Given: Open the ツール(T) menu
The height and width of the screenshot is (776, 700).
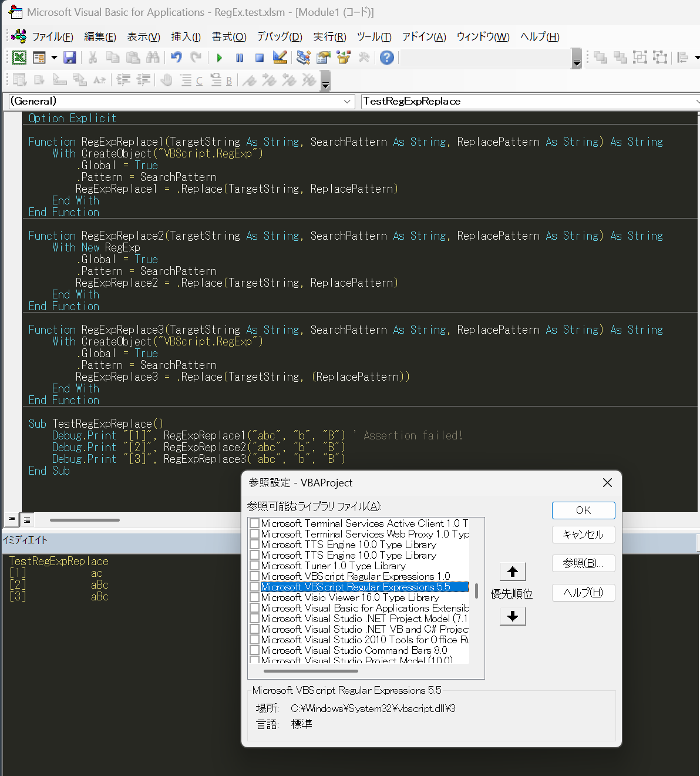Looking at the screenshot, I should pyautogui.click(x=374, y=36).
